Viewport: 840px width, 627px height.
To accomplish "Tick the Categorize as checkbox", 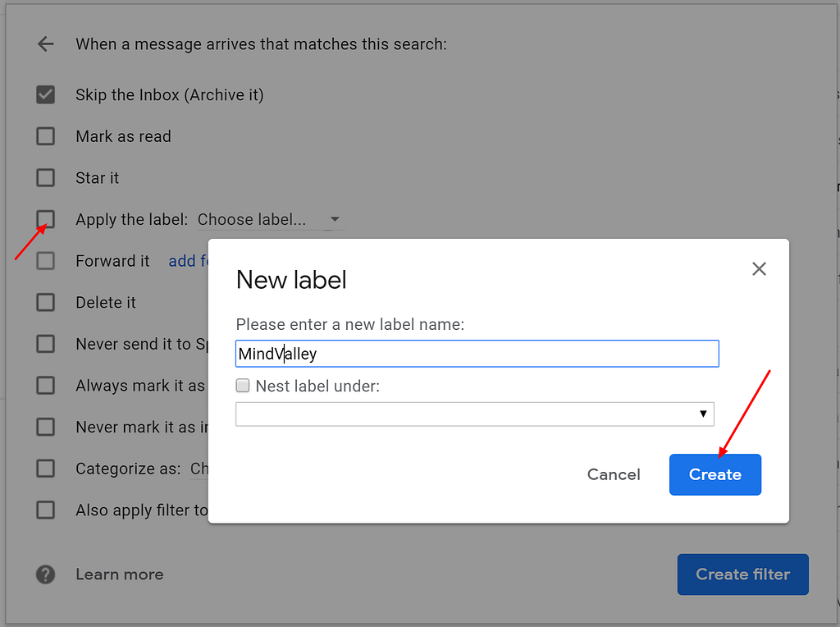I will coord(46,469).
